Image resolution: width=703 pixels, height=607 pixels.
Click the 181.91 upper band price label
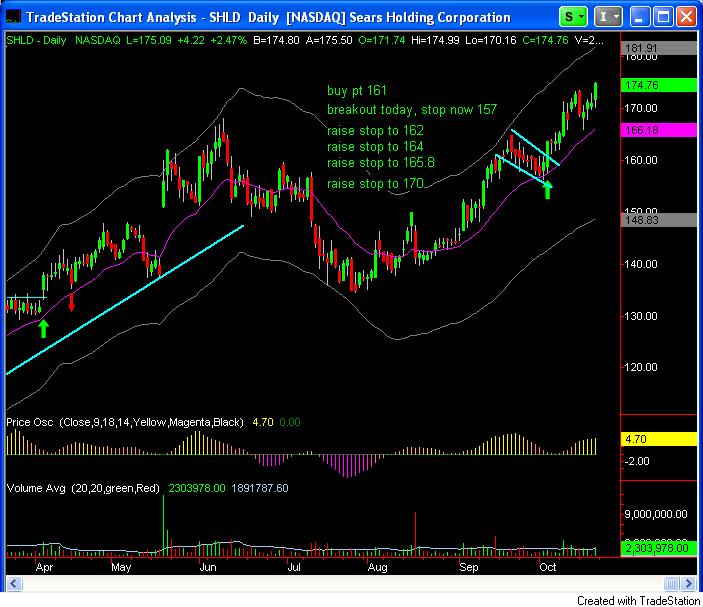[x=659, y=48]
